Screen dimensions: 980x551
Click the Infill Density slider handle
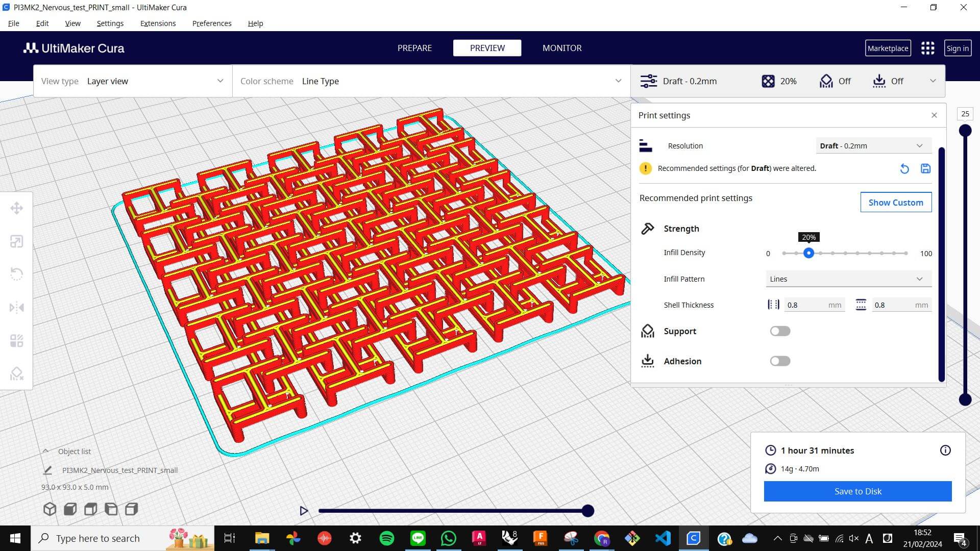pyautogui.click(x=808, y=253)
